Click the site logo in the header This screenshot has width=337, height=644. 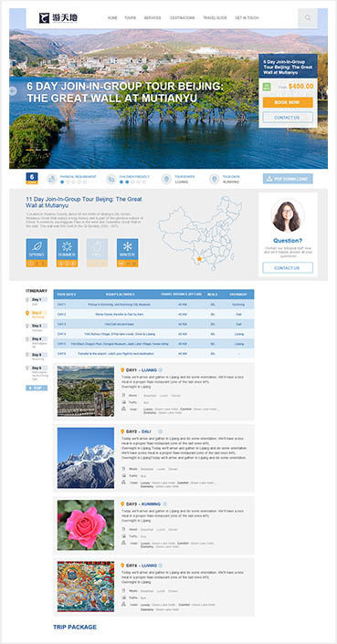[58, 18]
